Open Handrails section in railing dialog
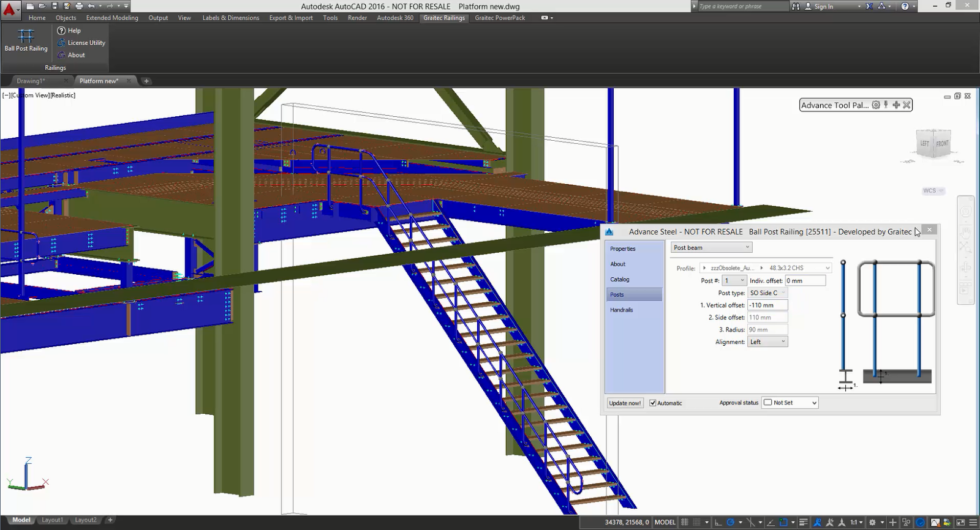980x530 pixels. pyautogui.click(x=634, y=310)
